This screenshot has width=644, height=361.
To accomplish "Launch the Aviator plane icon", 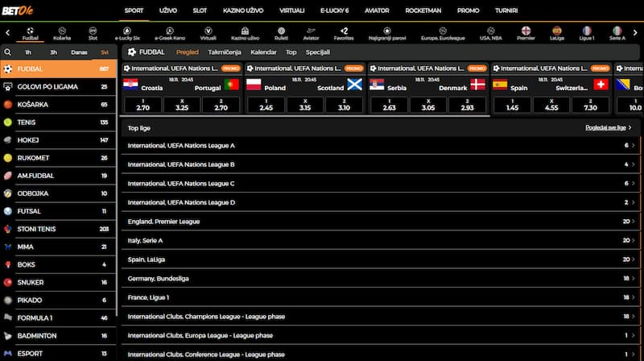I will click(311, 31).
